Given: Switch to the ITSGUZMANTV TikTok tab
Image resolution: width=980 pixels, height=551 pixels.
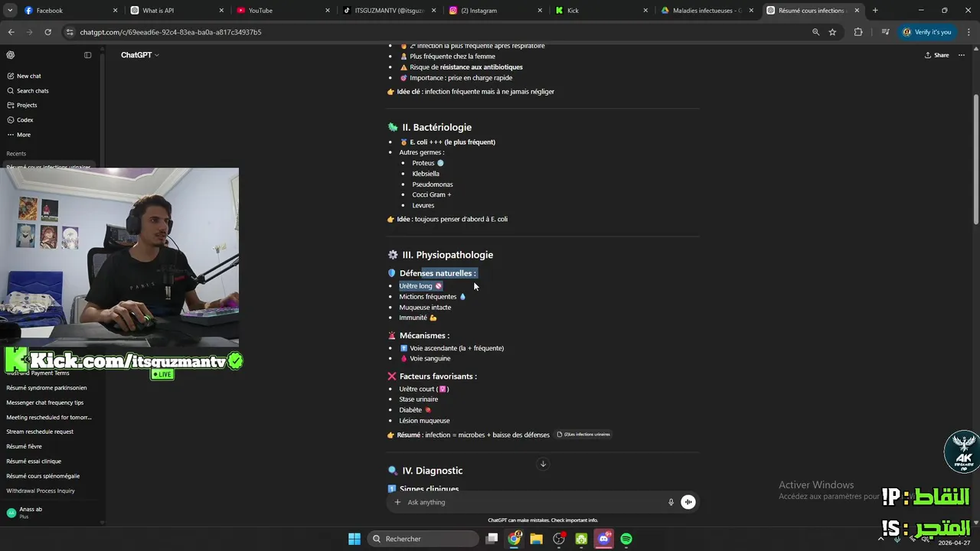Looking at the screenshot, I should click(387, 11).
